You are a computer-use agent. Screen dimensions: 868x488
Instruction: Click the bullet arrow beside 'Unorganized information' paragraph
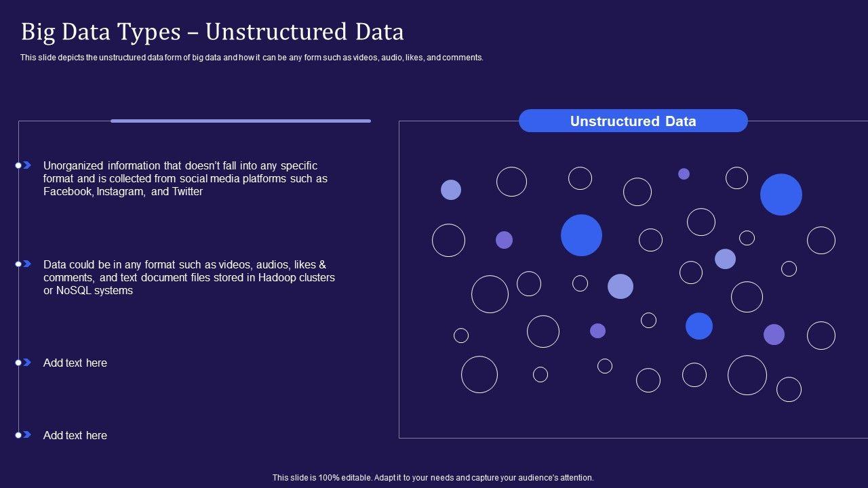26,165
